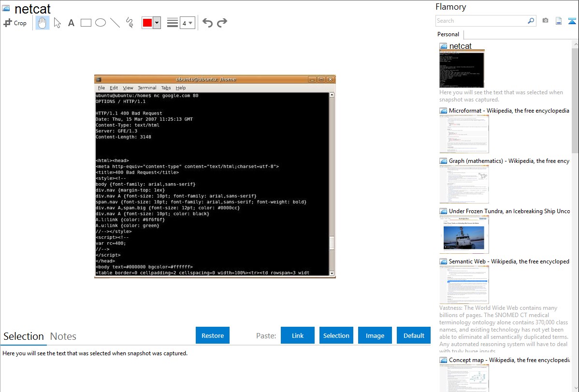
Task: Select the text annotation tool
Action: (x=71, y=23)
